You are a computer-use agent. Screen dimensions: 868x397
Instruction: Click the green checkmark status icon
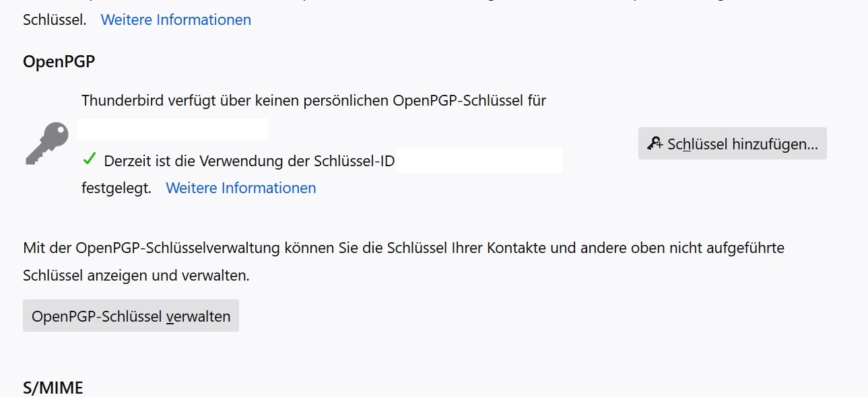[89, 159]
